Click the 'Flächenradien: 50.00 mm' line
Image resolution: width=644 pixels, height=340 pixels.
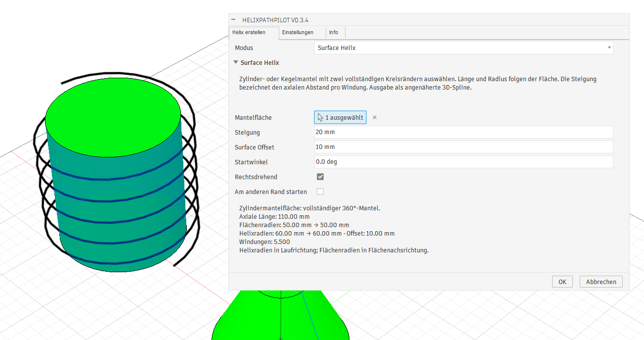pyautogui.click(x=294, y=225)
